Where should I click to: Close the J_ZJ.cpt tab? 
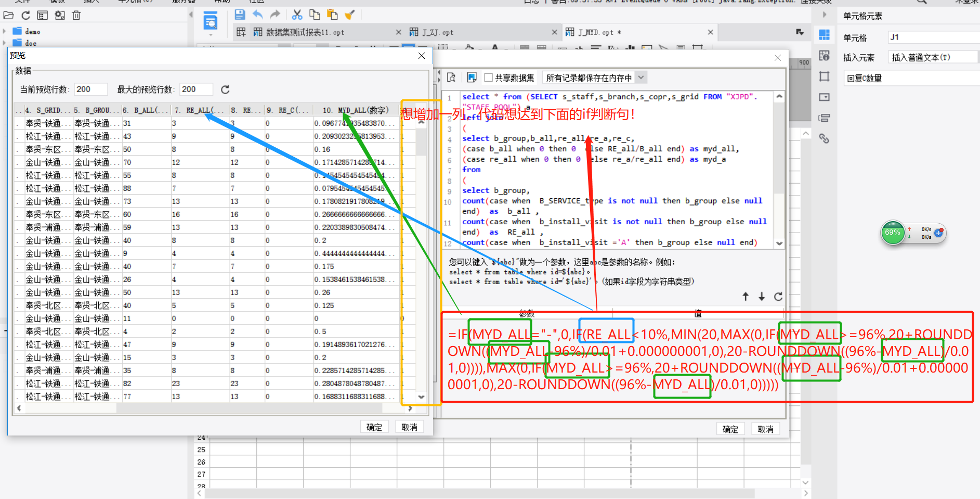click(554, 32)
